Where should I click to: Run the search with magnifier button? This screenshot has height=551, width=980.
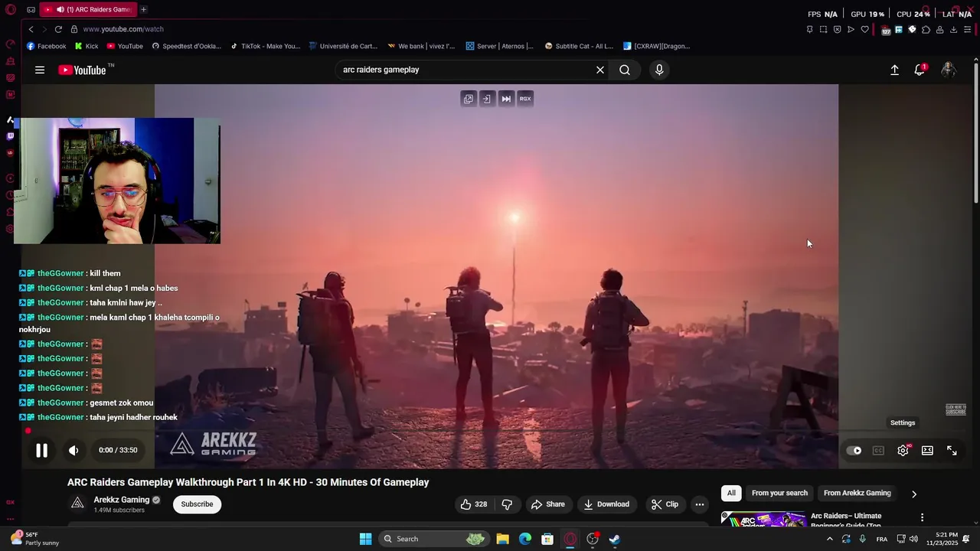(x=625, y=70)
